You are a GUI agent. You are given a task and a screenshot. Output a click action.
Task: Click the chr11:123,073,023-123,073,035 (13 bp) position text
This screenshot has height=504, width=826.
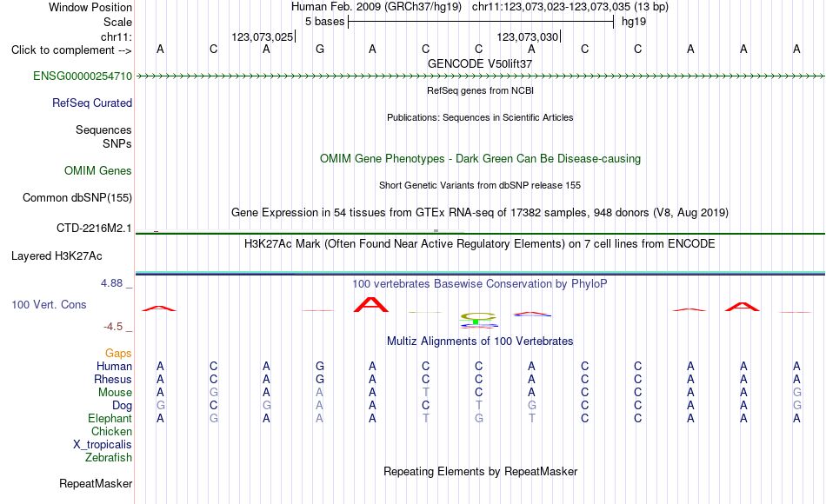coord(570,7)
